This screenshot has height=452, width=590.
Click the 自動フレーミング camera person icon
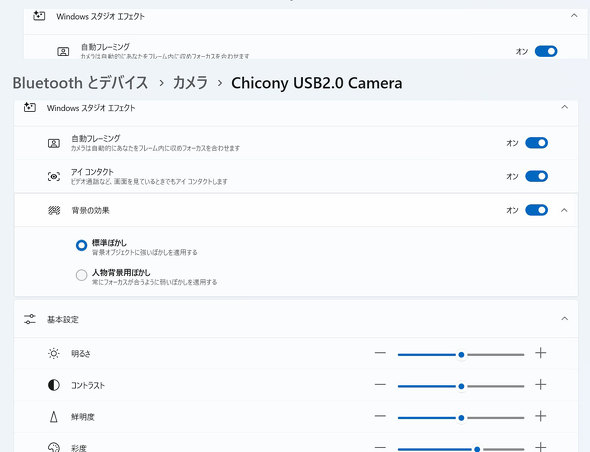tap(54, 143)
